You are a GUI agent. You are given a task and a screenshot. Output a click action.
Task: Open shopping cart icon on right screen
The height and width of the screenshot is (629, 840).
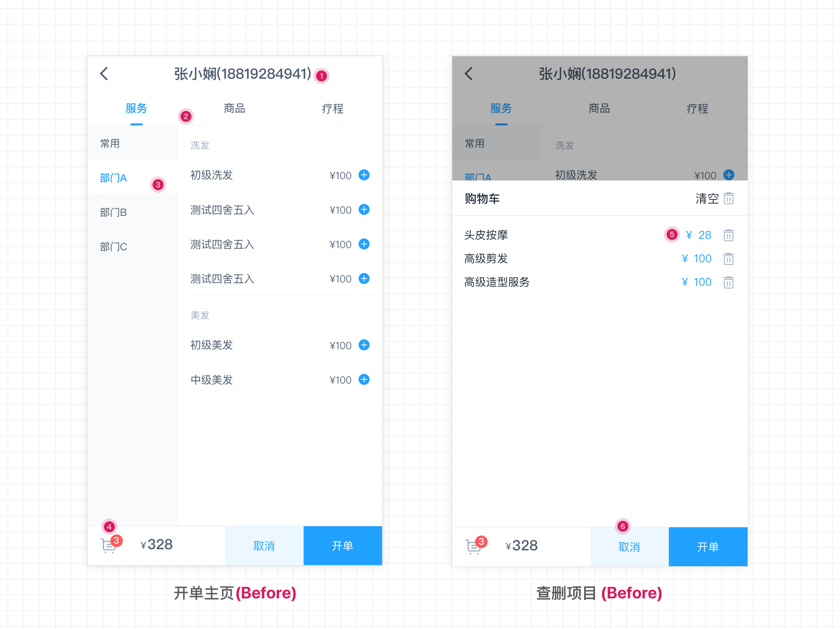tap(474, 546)
